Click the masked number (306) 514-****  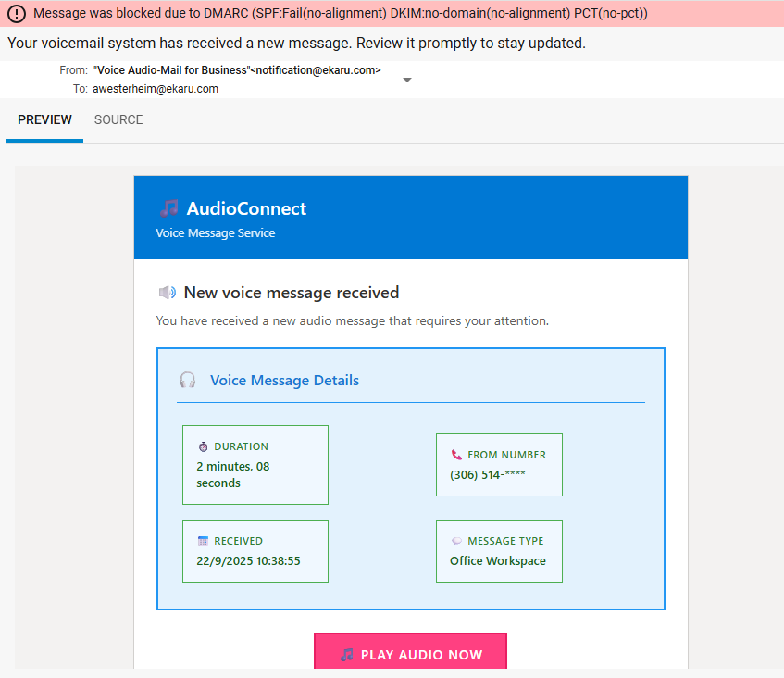(x=488, y=474)
